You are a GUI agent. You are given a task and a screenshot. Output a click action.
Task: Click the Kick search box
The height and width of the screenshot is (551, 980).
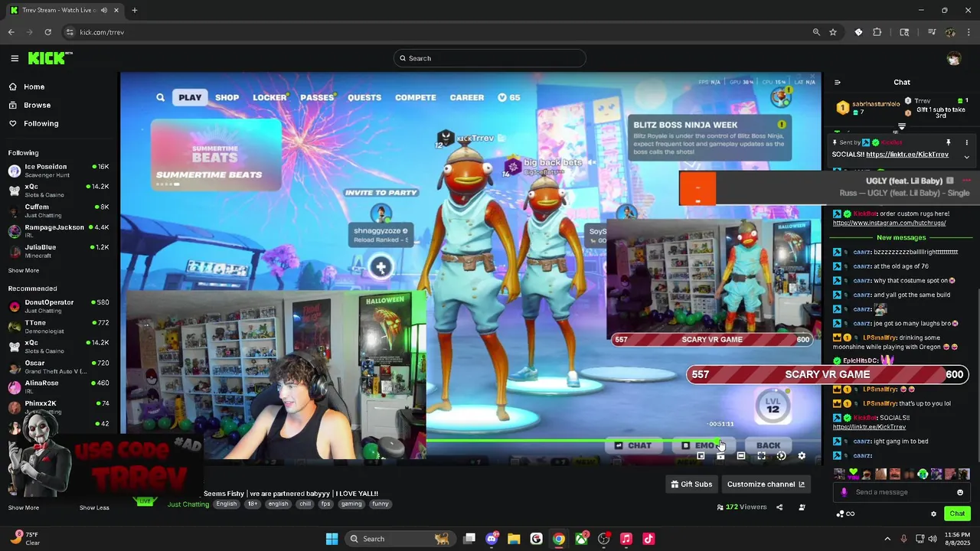pos(490,58)
